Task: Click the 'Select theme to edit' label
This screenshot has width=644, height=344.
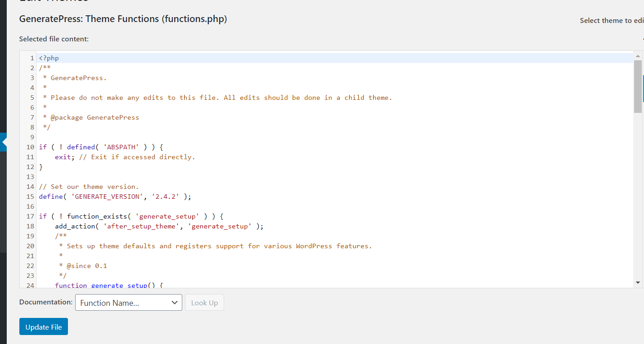Action: [612, 20]
